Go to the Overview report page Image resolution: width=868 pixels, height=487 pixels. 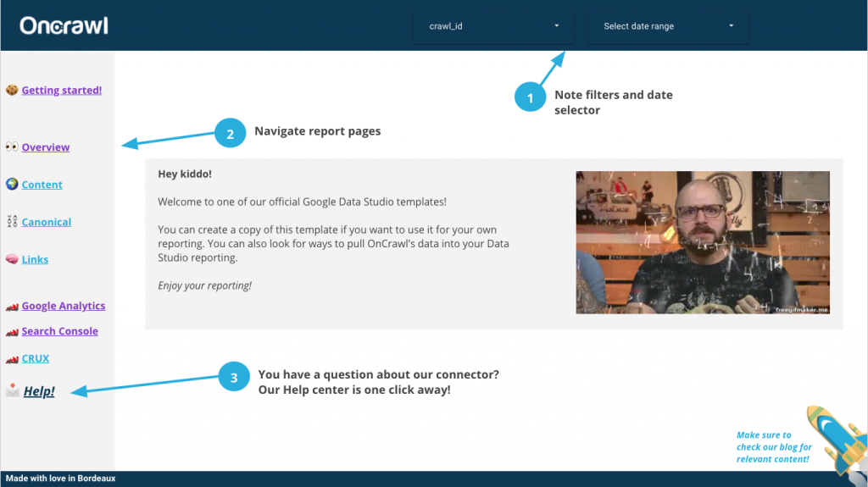pos(46,147)
